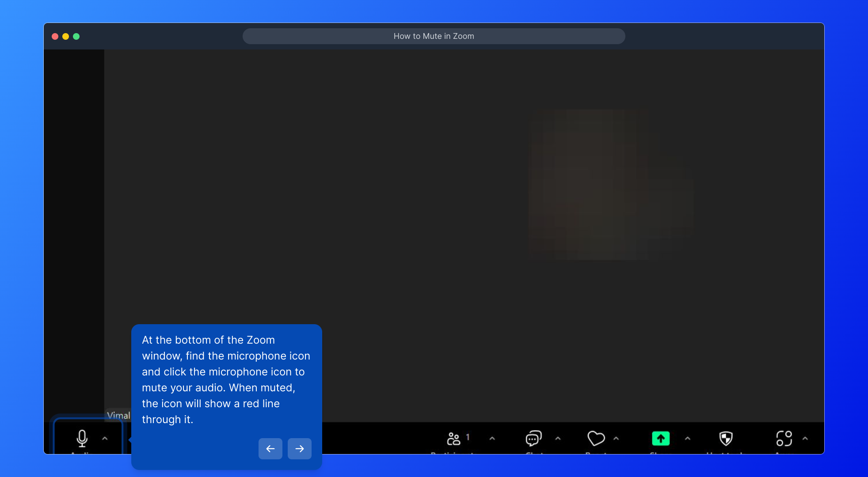This screenshot has width=868, height=477.
Task: Go to next tutorial step arrow
Action: [300, 449]
